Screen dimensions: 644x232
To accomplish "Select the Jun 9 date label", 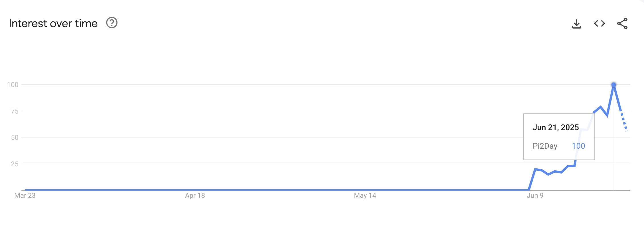I will tap(535, 195).
